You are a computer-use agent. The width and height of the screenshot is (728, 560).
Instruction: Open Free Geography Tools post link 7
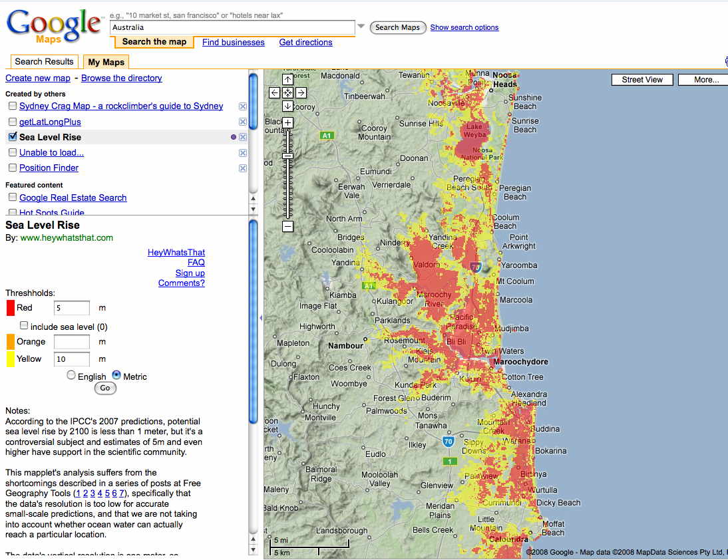(x=122, y=493)
